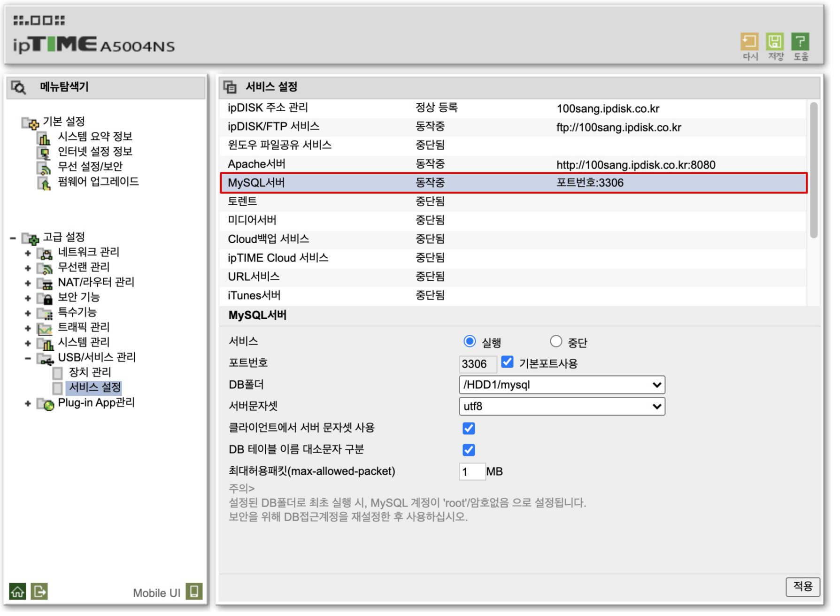Click the NAT/라우터 관리 folder icon
The image size is (840, 616).
[x=45, y=284]
